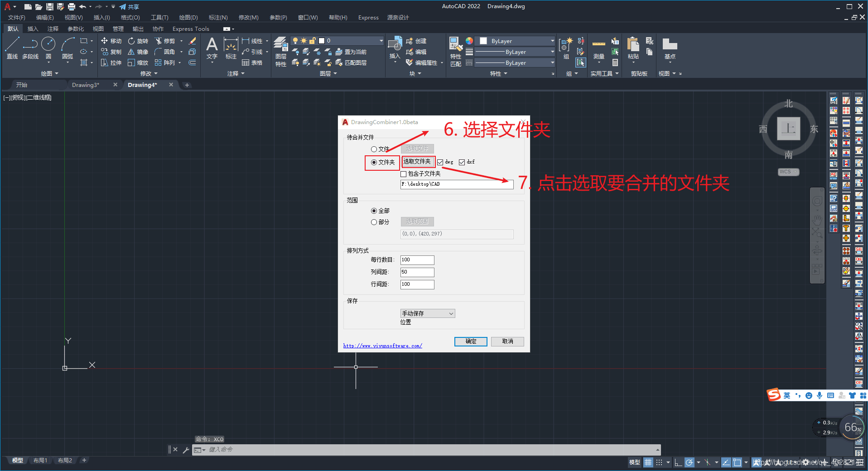Switch to the Drawing3* document tab

(86, 85)
